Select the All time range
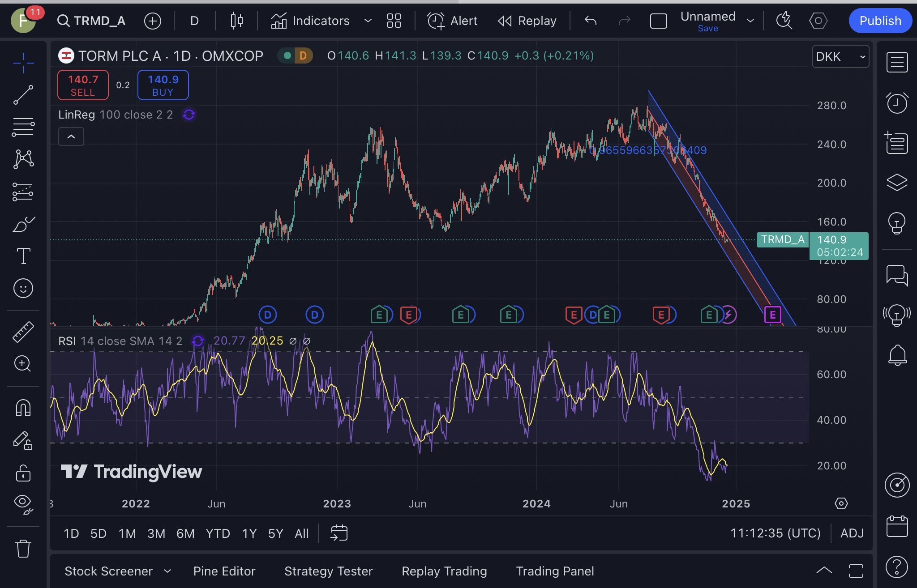 point(301,533)
